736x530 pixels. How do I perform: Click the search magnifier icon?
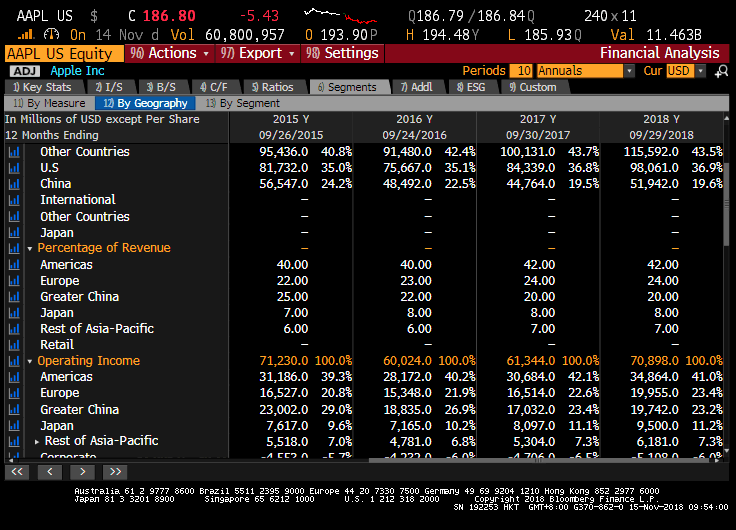(x=721, y=71)
